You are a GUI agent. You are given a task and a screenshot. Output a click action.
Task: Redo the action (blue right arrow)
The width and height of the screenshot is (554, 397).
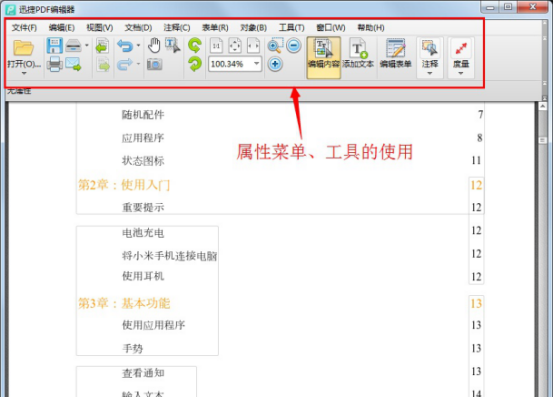(125, 64)
